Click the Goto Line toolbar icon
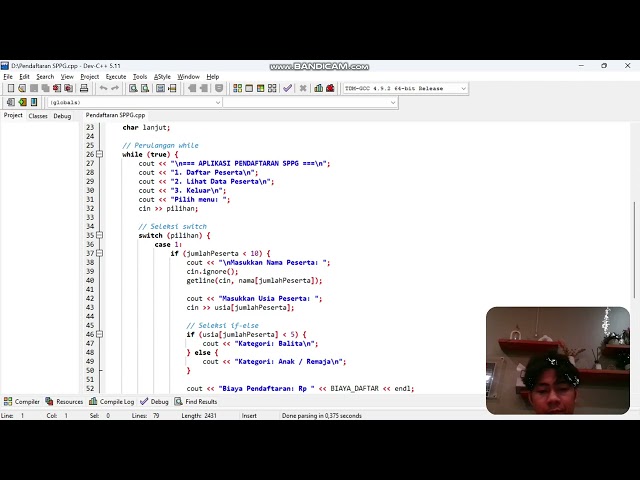Image resolution: width=640 pixels, height=480 pixels. (x=172, y=88)
